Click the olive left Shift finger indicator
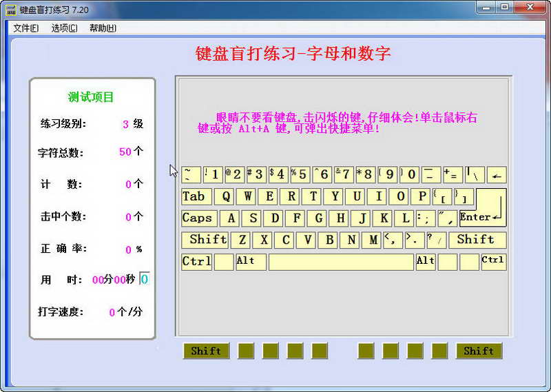This screenshot has width=551, height=392. (206, 351)
